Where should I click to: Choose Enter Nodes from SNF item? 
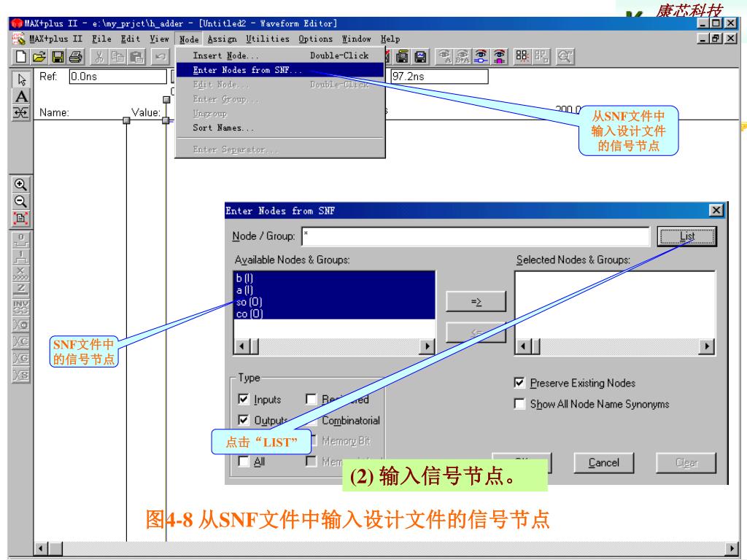point(280,70)
